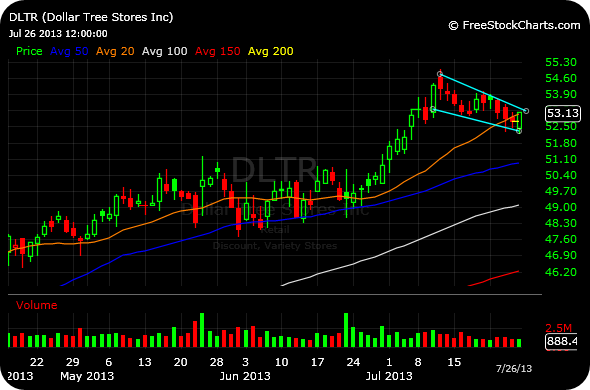
Task: Click the Jul 26 2013 12:00:00 timestamp
Action: point(58,34)
